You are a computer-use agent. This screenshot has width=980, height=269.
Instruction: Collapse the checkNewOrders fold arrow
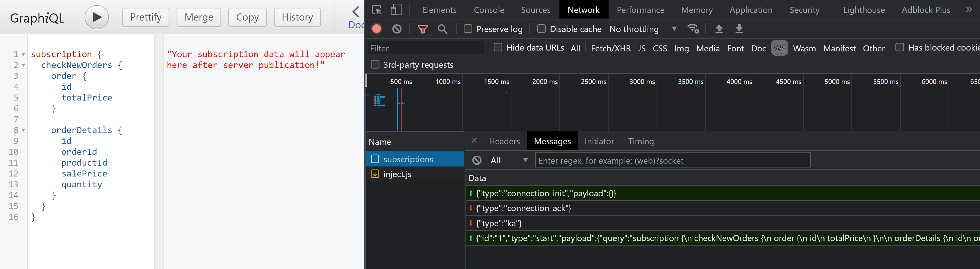coord(23,65)
